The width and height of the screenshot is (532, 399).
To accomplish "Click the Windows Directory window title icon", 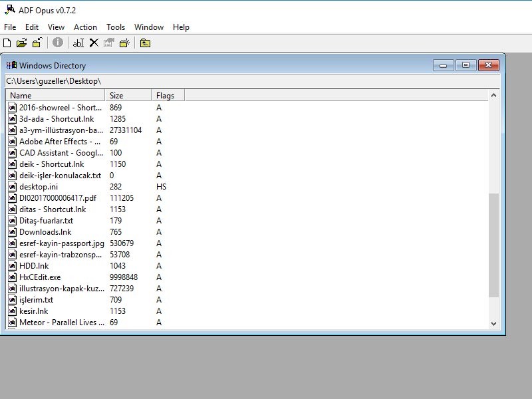I will (11, 65).
